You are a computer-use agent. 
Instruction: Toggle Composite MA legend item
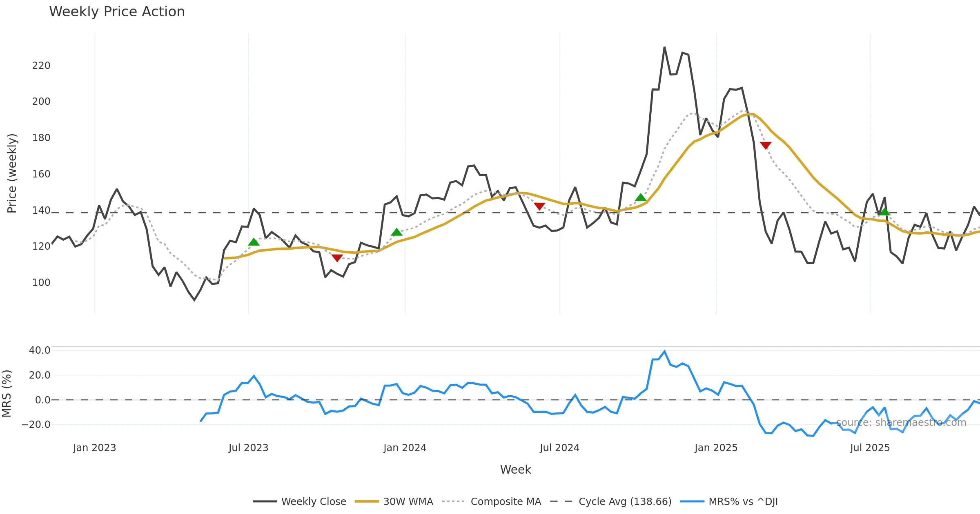point(506,501)
